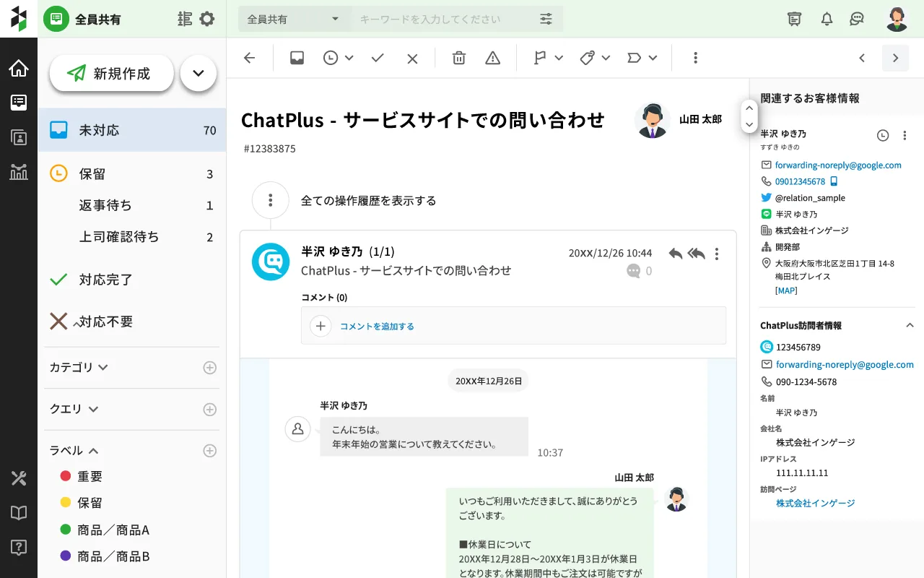This screenshot has height=578, width=924.
Task: Select the 対応完了 folder
Action: pyautogui.click(x=132, y=280)
